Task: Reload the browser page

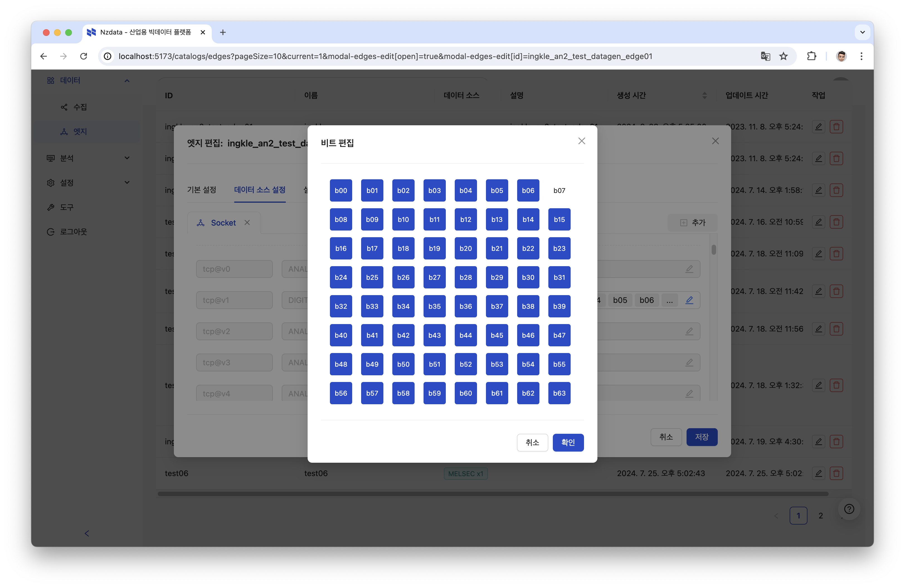Action: (84, 56)
